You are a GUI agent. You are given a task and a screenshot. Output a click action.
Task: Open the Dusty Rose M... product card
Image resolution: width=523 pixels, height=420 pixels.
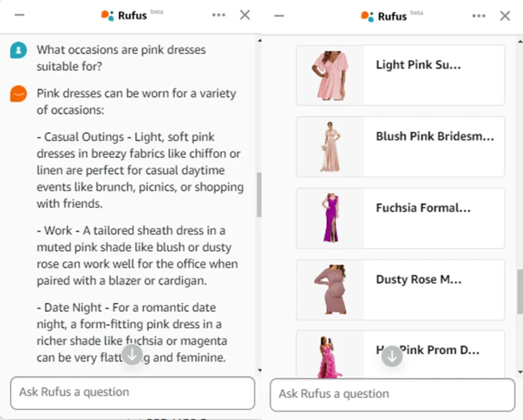[x=400, y=290]
